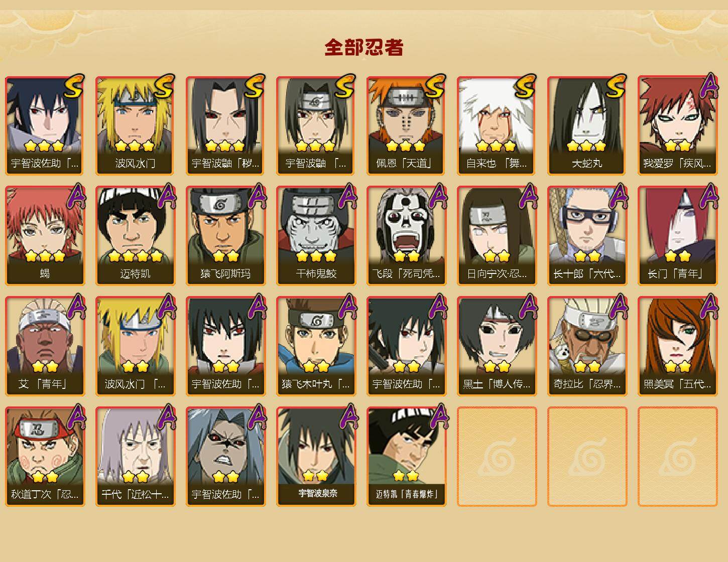The image size is (728, 562).
Task: Click the 我爱罗 A-rank ninja card
Action: 677,125
